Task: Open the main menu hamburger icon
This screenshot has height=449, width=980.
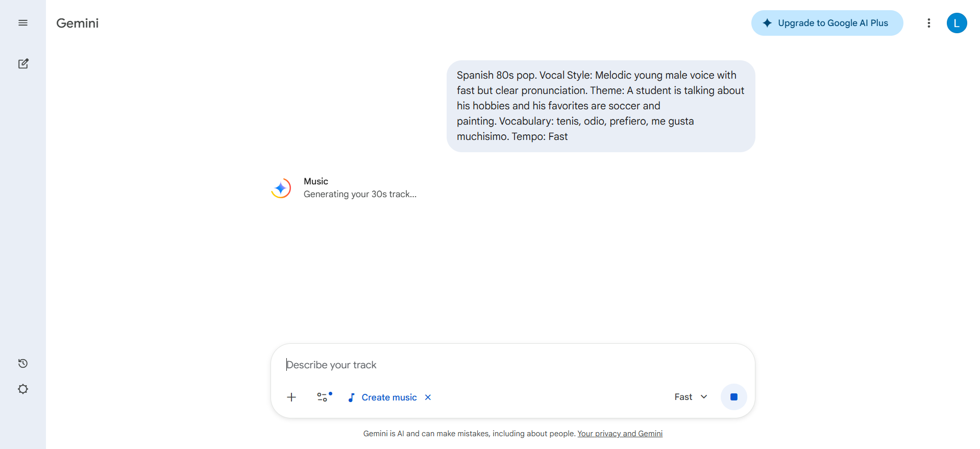Action: (x=23, y=23)
